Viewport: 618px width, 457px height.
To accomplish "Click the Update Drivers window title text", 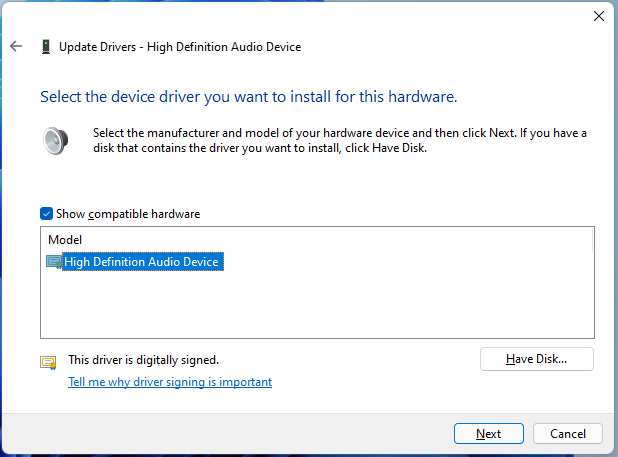I will click(x=180, y=47).
